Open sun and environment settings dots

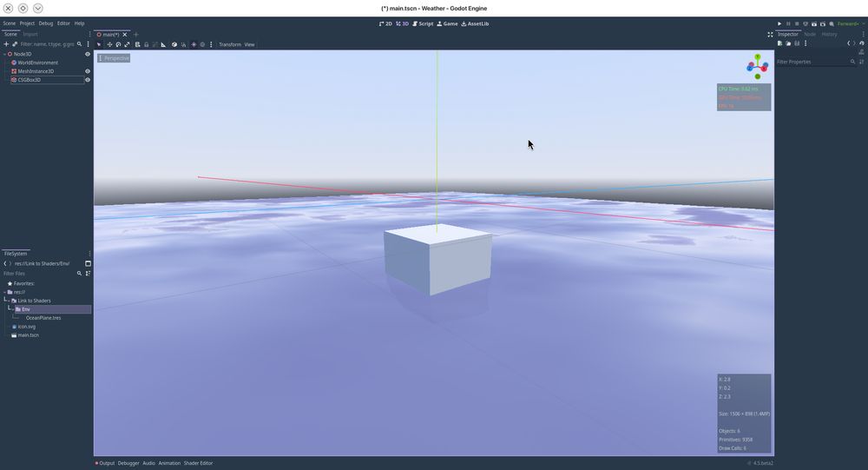[211, 44]
